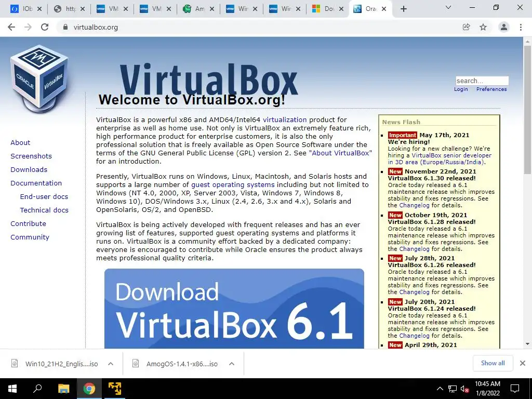Click the site search field

pos(482,81)
